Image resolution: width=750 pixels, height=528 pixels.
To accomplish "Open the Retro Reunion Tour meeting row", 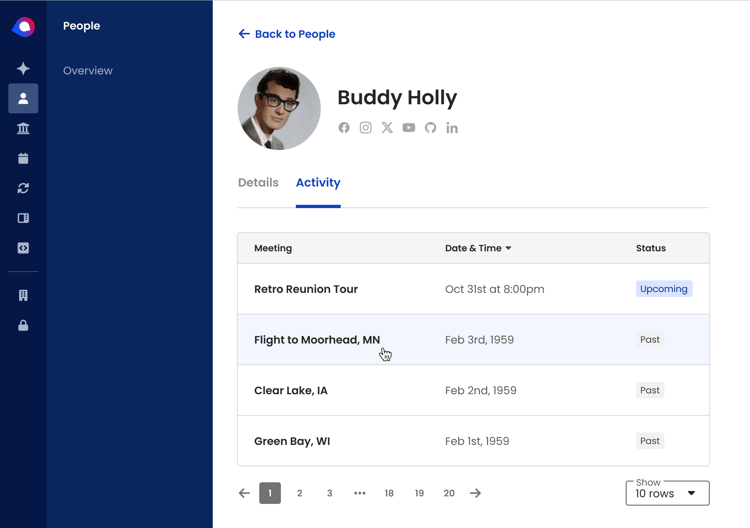I will (x=474, y=289).
